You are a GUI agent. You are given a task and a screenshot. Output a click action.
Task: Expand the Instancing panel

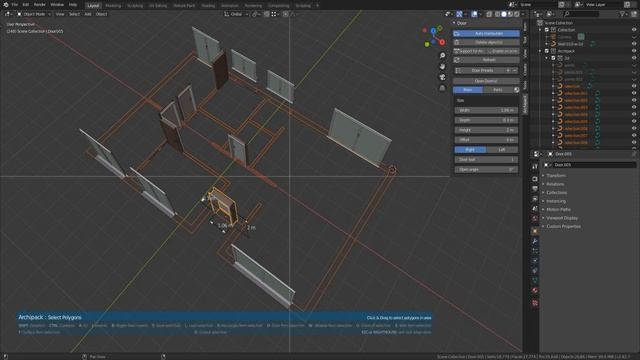point(556,201)
